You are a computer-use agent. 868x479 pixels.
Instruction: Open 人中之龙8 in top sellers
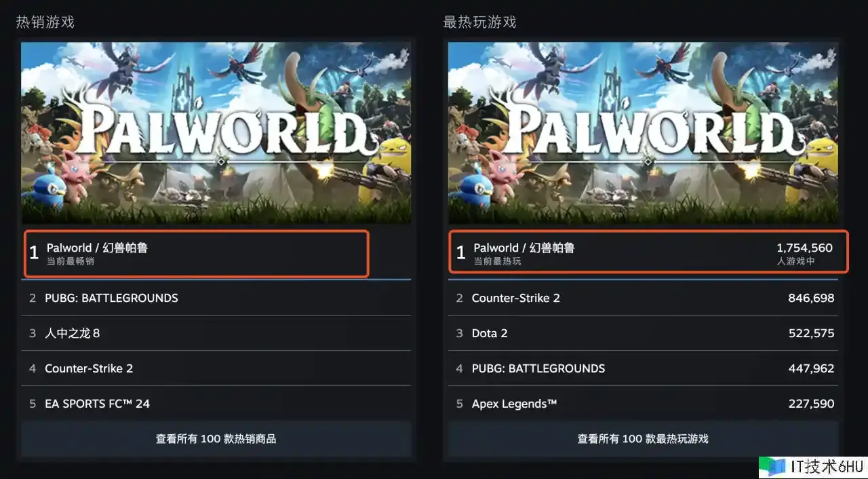click(x=216, y=333)
